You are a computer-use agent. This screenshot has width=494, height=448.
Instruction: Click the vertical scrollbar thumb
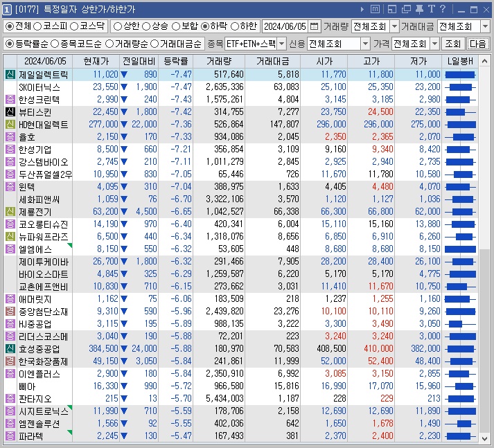484,341
